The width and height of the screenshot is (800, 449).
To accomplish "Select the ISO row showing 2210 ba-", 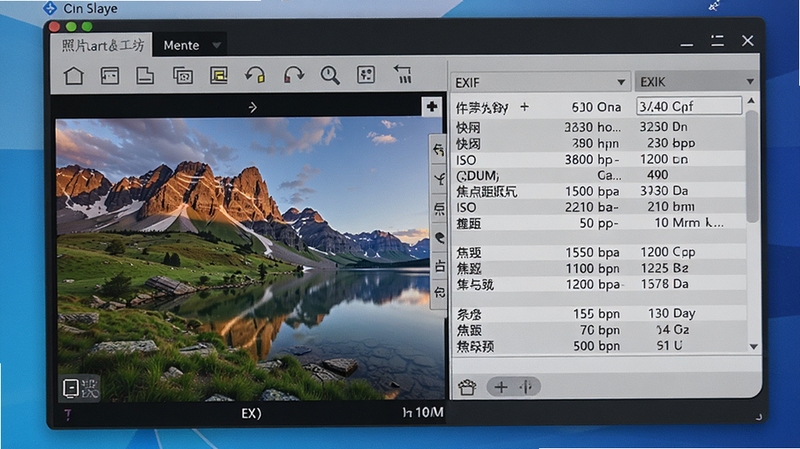I will (x=599, y=207).
